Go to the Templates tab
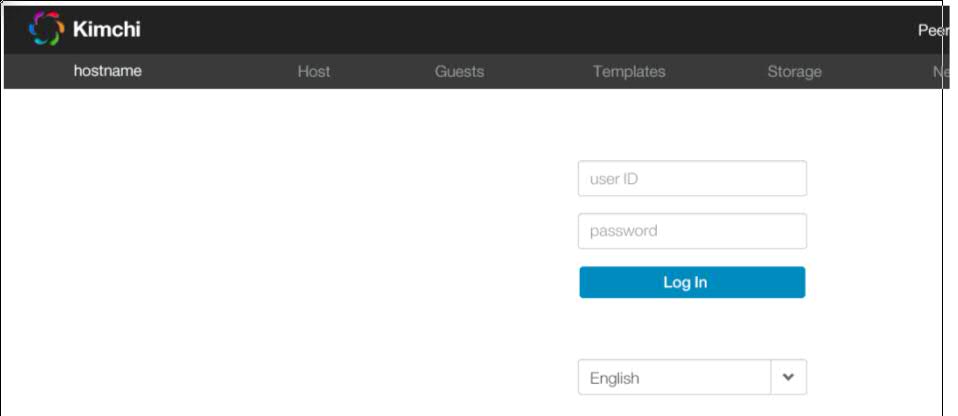The height and width of the screenshot is (416, 958). click(x=628, y=71)
